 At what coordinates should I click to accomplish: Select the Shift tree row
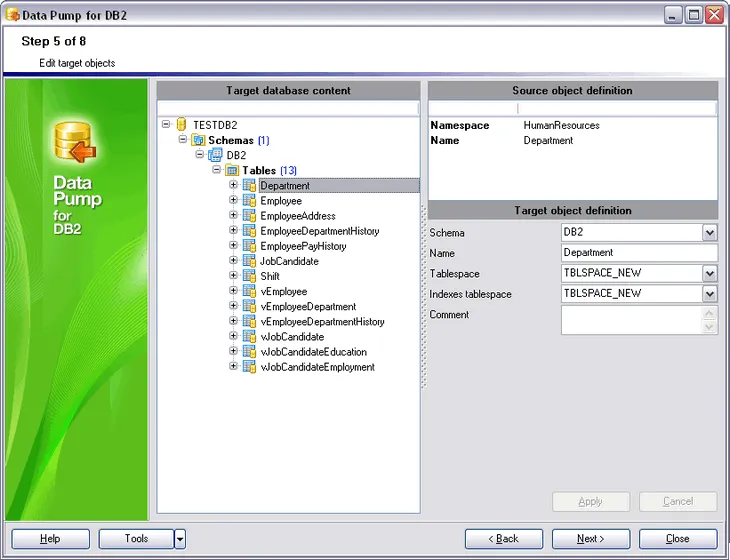pyautogui.click(x=270, y=277)
